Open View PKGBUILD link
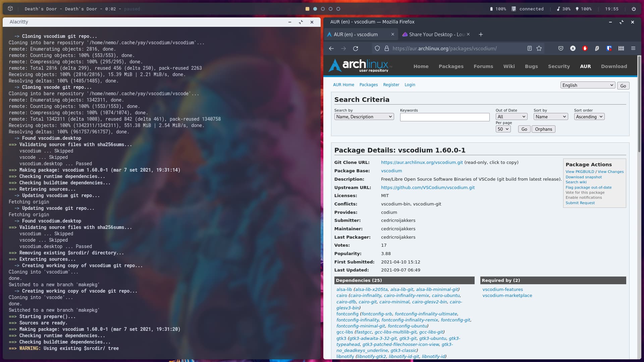The image size is (644, 362). 580,172
